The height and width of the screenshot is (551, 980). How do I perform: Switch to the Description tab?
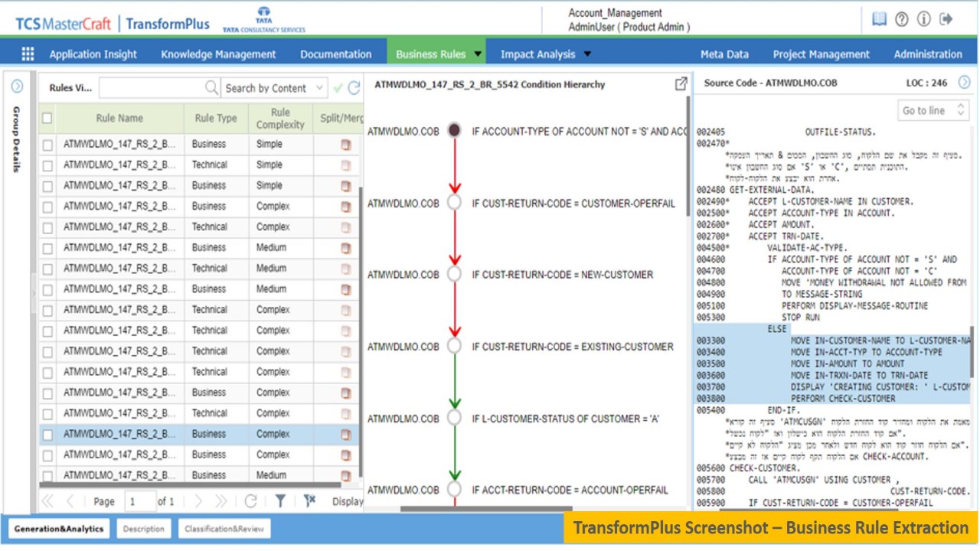pos(143,529)
